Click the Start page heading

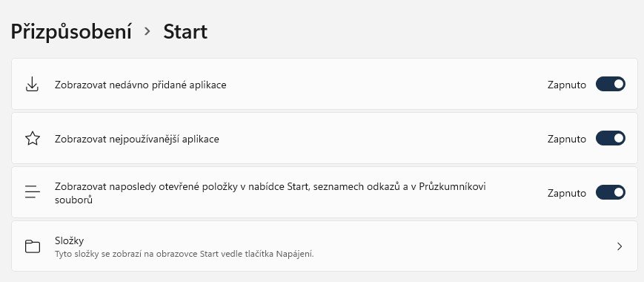tap(185, 32)
